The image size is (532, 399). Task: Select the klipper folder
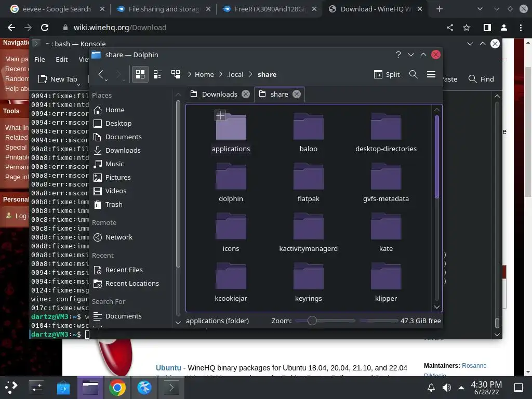point(386,282)
